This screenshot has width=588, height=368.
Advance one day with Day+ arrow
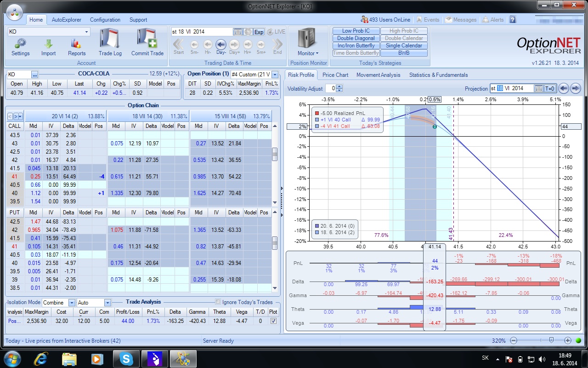234,45
